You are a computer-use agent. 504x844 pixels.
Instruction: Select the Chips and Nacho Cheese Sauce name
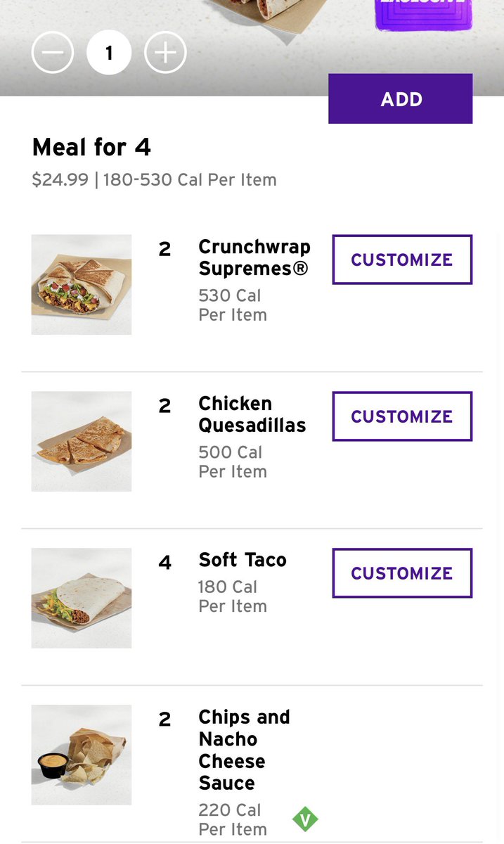pos(244,750)
